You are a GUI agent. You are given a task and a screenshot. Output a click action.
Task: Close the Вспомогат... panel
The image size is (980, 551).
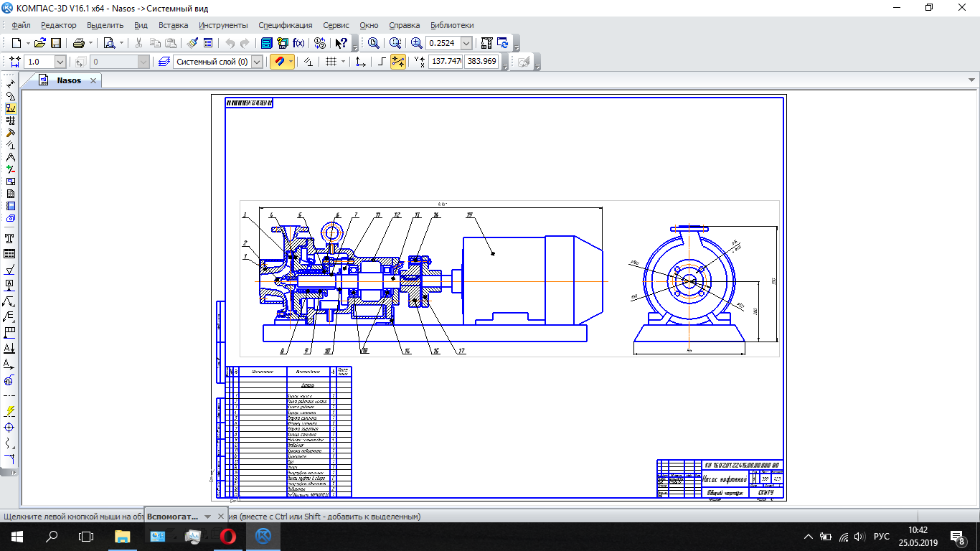click(x=221, y=517)
